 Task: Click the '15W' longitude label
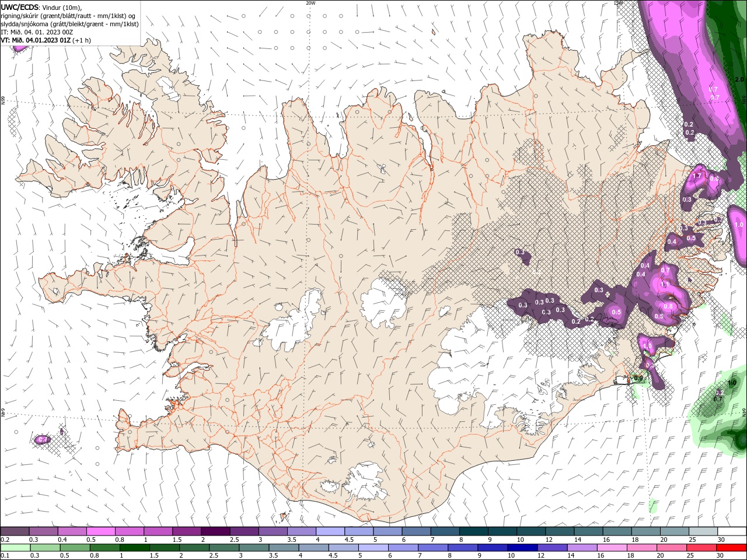coord(617,3)
